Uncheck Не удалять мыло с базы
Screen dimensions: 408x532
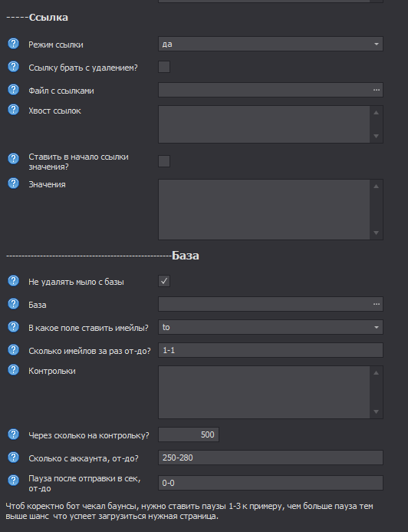pyautogui.click(x=164, y=281)
